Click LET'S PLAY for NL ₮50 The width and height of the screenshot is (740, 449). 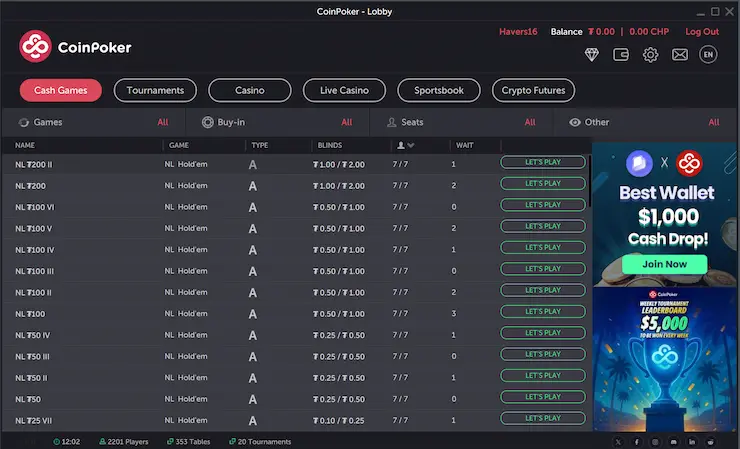543,397
